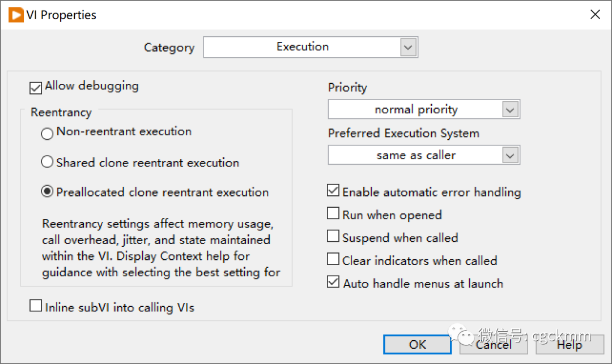Click the Cancel button
This screenshot has width=612, height=364.
click(x=493, y=345)
